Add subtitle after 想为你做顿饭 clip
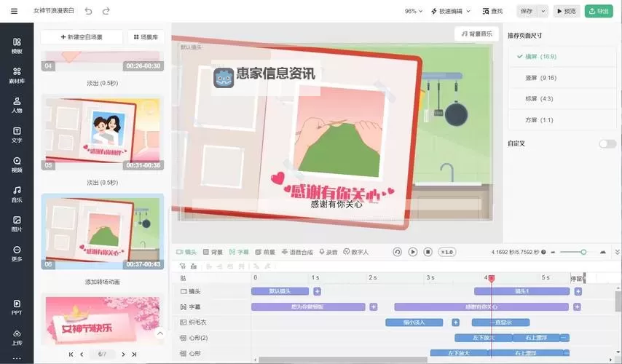The height and width of the screenshot is (364, 622). tap(374, 307)
